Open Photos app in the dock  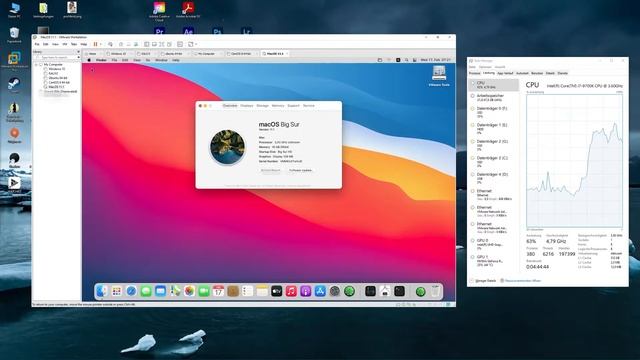click(189, 291)
